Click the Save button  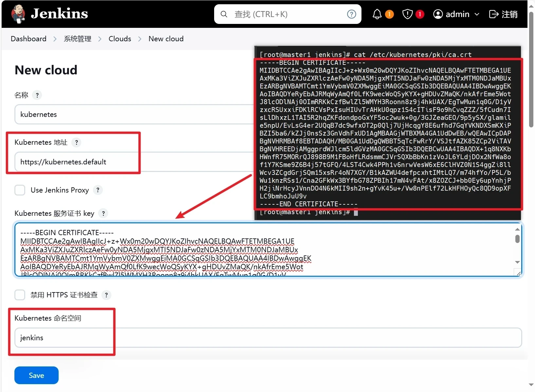pos(36,375)
